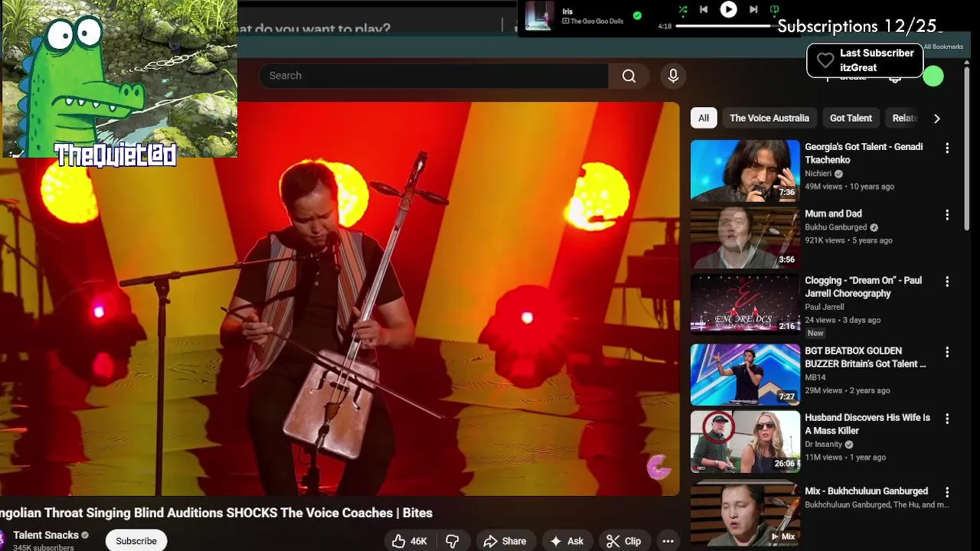Open the Clogging Dream On thumbnail
Screen dimensions: 980x551
745,303
